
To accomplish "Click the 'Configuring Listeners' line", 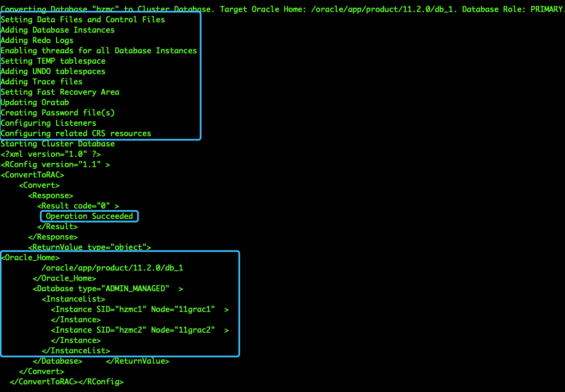I will pos(48,123).
